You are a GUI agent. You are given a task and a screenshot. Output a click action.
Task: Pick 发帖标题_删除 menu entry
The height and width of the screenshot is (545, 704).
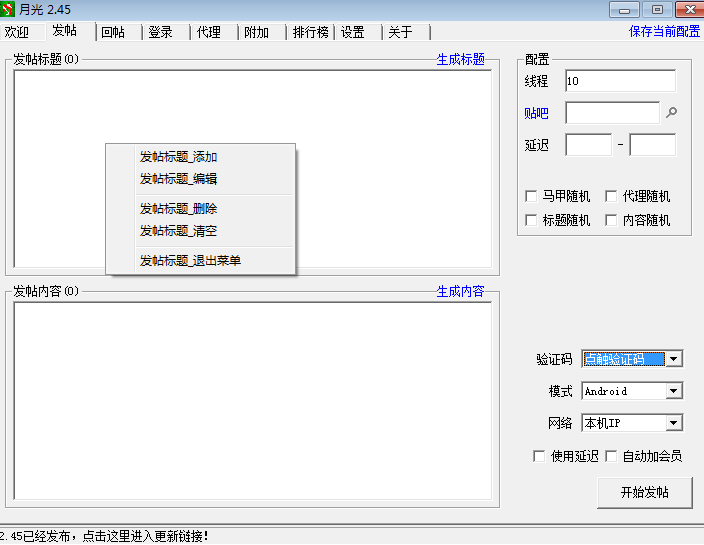tap(179, 209)
